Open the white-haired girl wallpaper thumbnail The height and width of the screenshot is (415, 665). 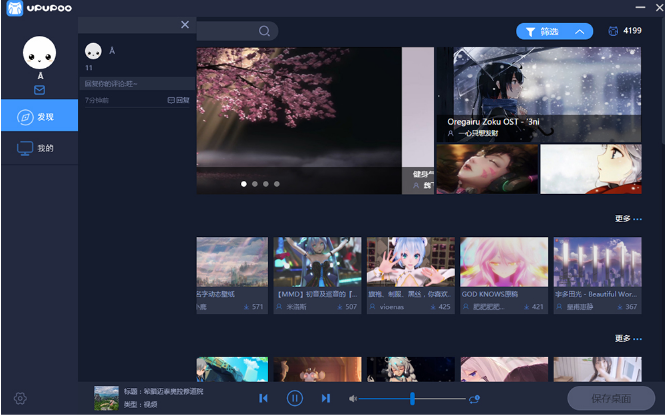click(591, 169)
